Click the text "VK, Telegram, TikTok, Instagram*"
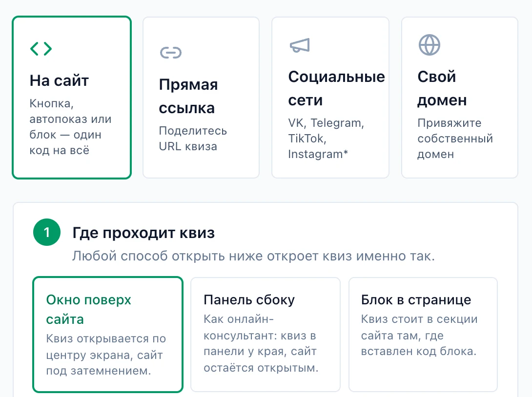Image resolution: width=532 pixels, height=397 pixels. [326, 139]
